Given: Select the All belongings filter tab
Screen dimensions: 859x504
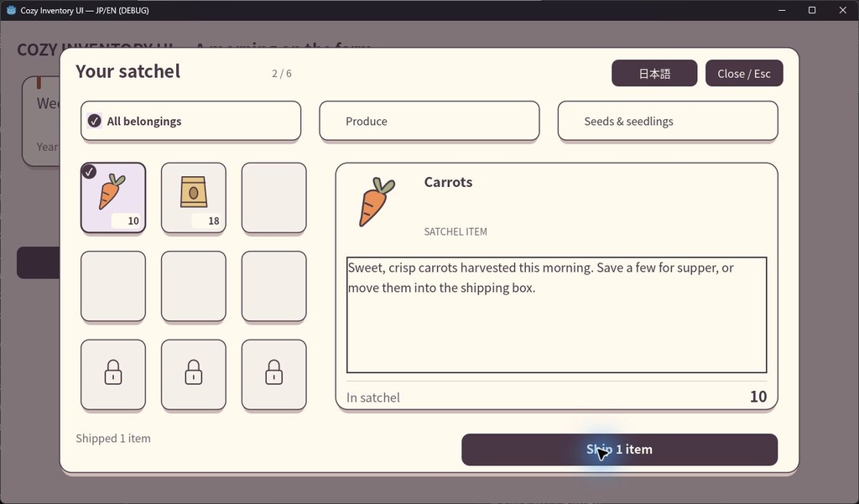Looking at the screenshot, I should pos(190,121).
